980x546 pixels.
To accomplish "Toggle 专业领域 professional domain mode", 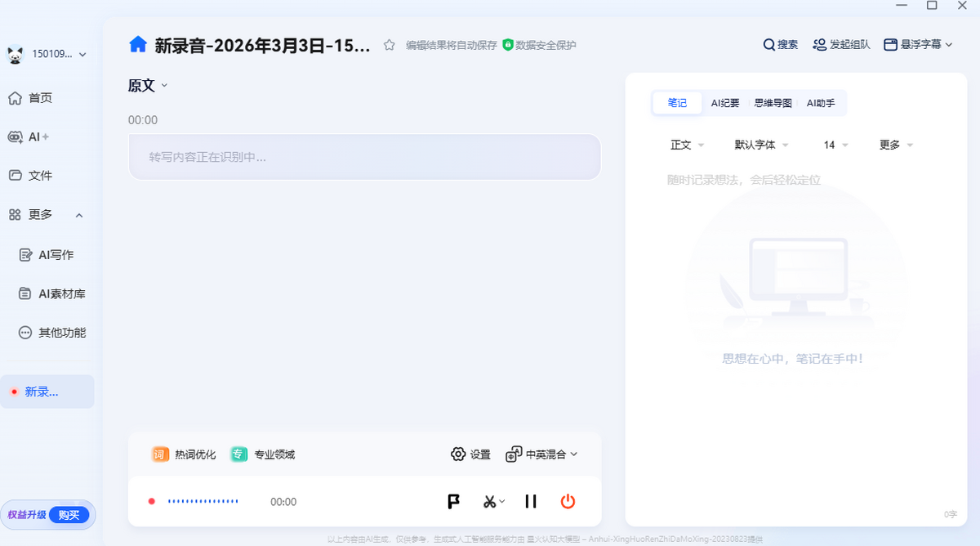I will (262, 454).
